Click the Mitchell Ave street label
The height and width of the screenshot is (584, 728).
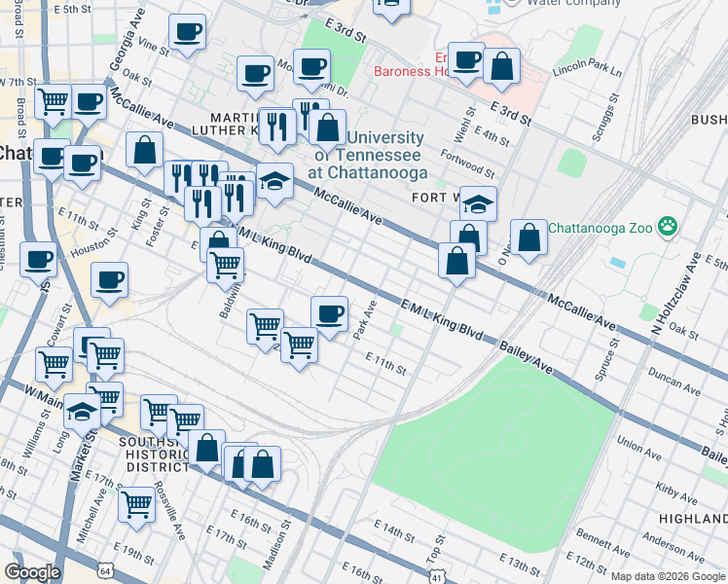click(x=91, y=517)
